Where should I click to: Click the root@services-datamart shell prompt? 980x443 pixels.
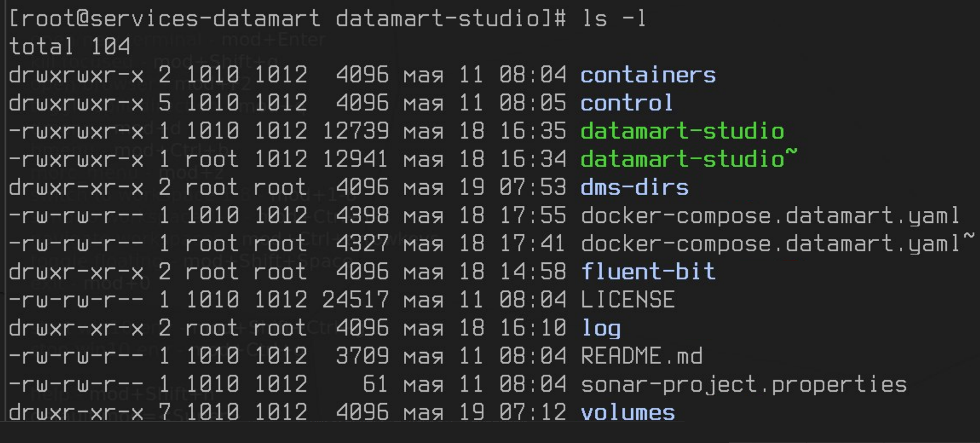[164, 19]
